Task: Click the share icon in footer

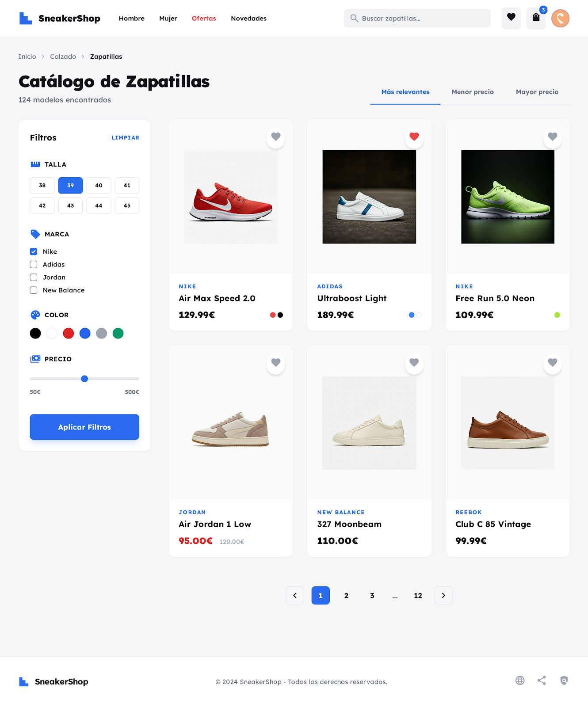Action: 542,680
